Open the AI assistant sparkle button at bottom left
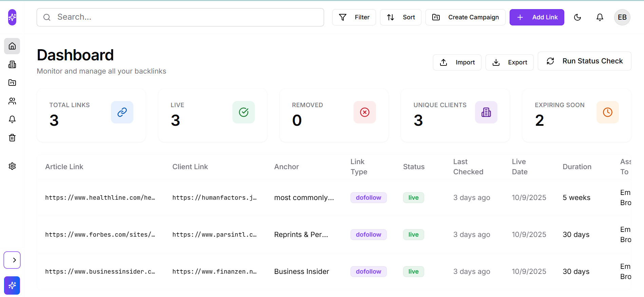 point(12,285)
